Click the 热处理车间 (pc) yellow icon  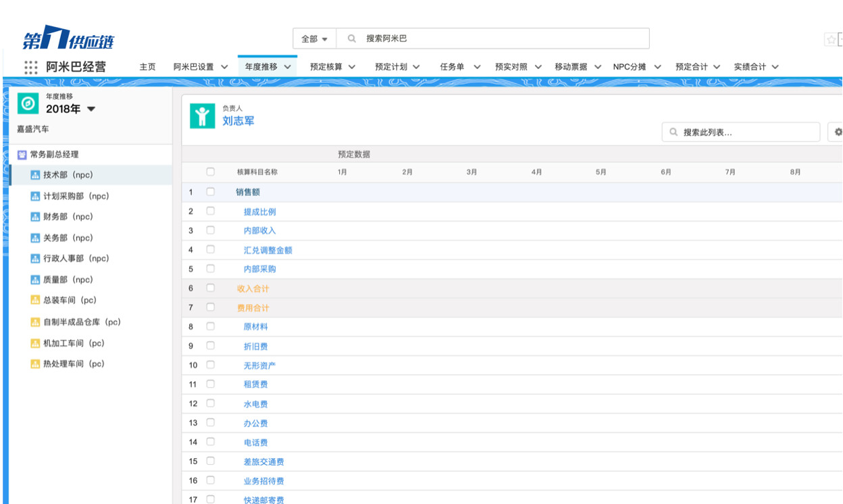(x=35, y=364)
